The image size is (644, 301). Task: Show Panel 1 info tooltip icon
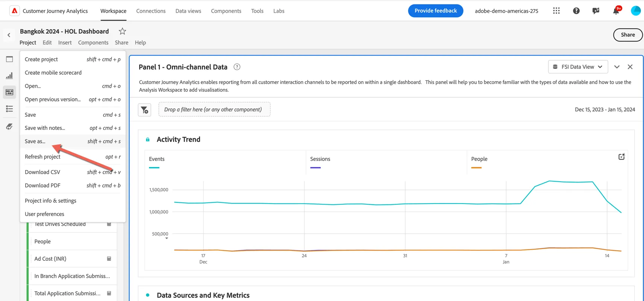coord(237,67)
